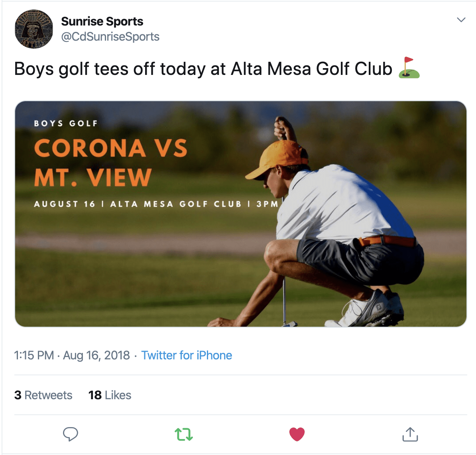This screenshot has height=455, width=476.
Task: View the 18 Likes list
Action: (110, 395)
